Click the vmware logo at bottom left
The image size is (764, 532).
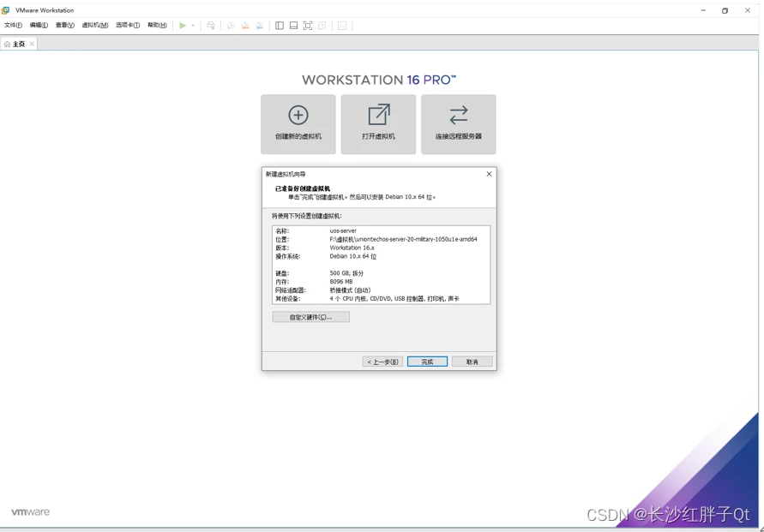30,512
